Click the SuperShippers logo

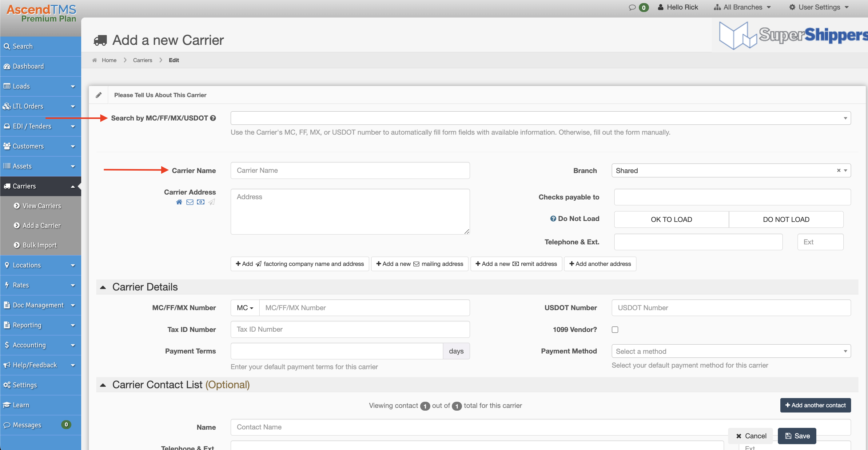(793, 35)
